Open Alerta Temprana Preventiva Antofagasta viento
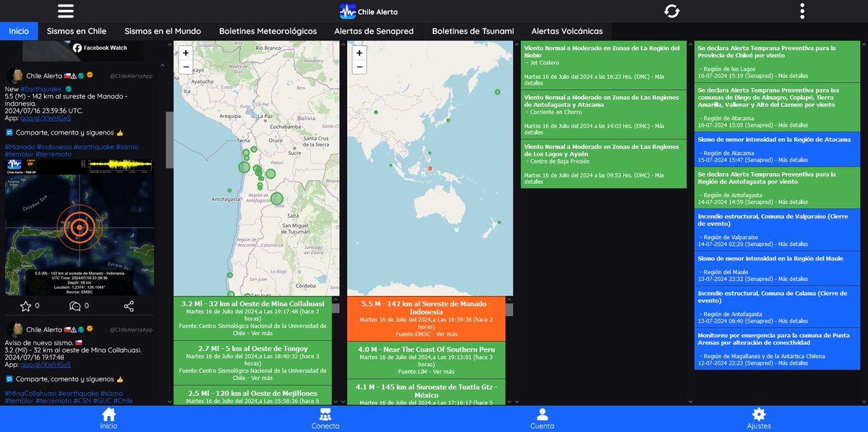This screenshot has width=868, height=432. 778,188
